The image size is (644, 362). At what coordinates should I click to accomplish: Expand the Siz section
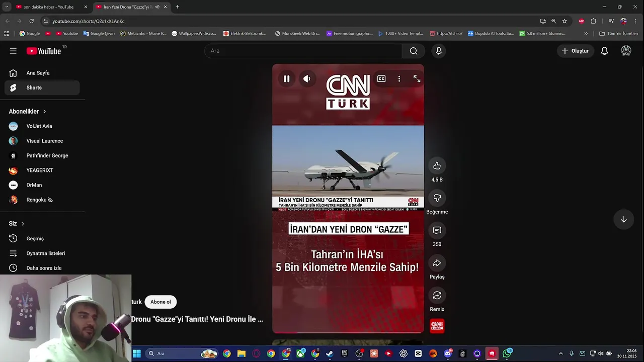pos(17,224)
